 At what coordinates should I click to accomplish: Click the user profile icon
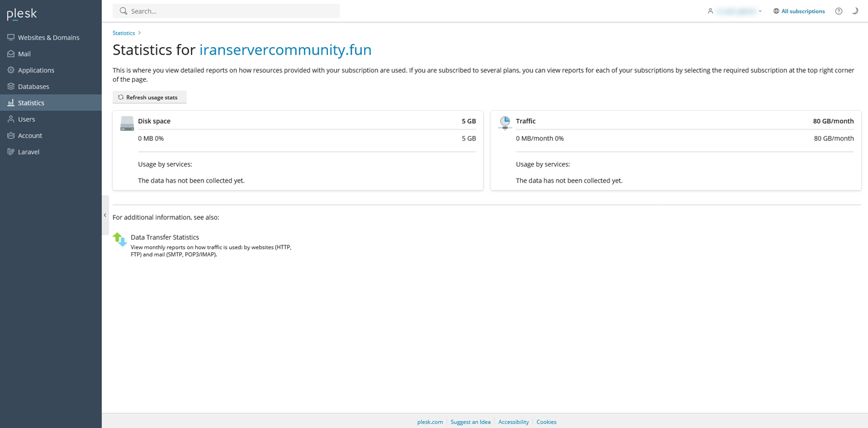click(x=711, y=11)
